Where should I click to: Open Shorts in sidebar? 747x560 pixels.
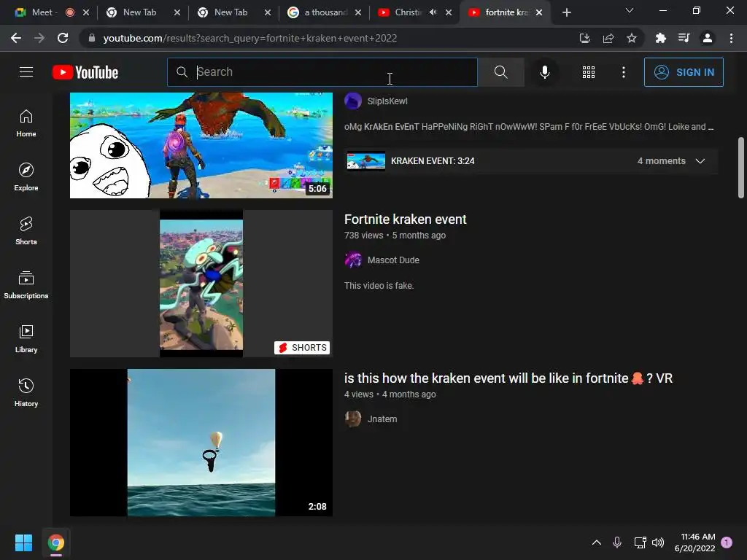click(26, 231)
